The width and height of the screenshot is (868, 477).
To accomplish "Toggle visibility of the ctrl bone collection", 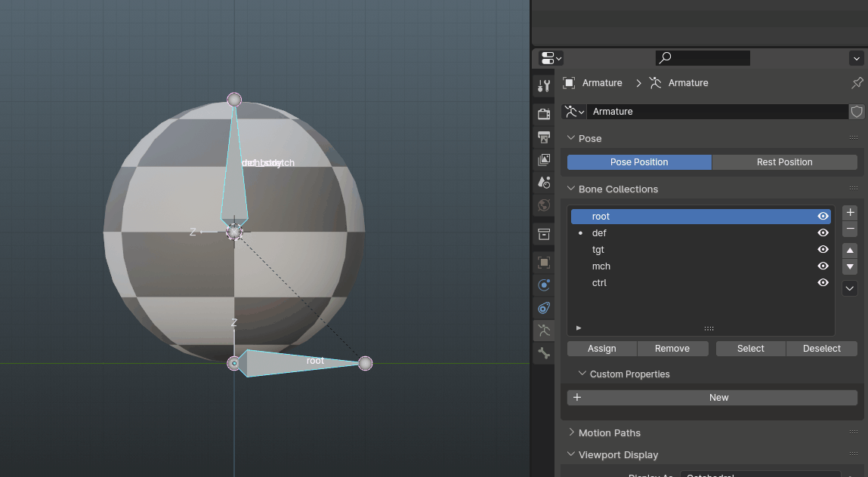I will [x=823, y=283].
